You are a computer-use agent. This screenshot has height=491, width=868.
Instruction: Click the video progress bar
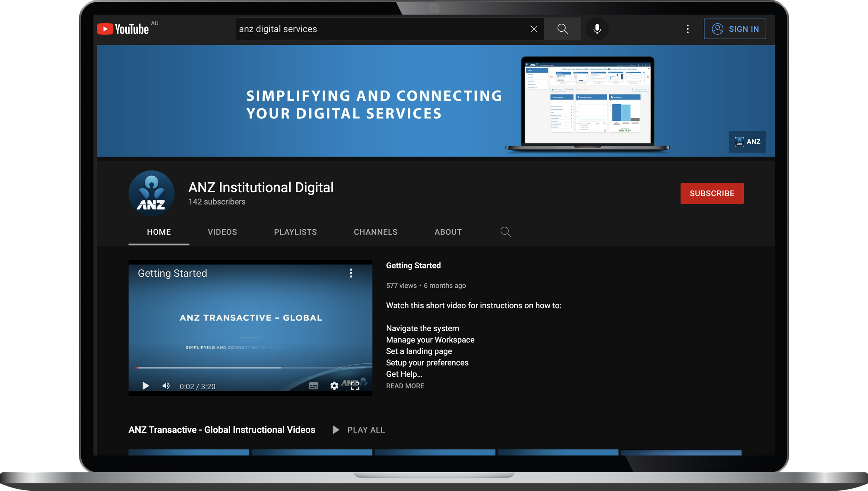[250, 367]
